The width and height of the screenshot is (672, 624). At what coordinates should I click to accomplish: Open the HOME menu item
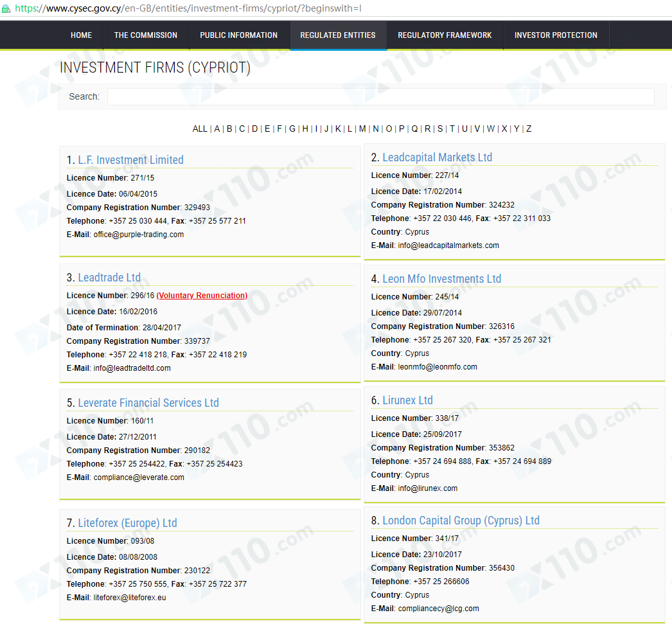[x=82, y=35]
